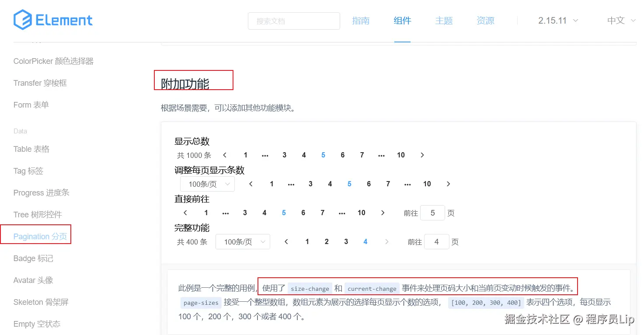Click previous arrow in 调整每页显示条数 pagination

click(x=251, y=184)
